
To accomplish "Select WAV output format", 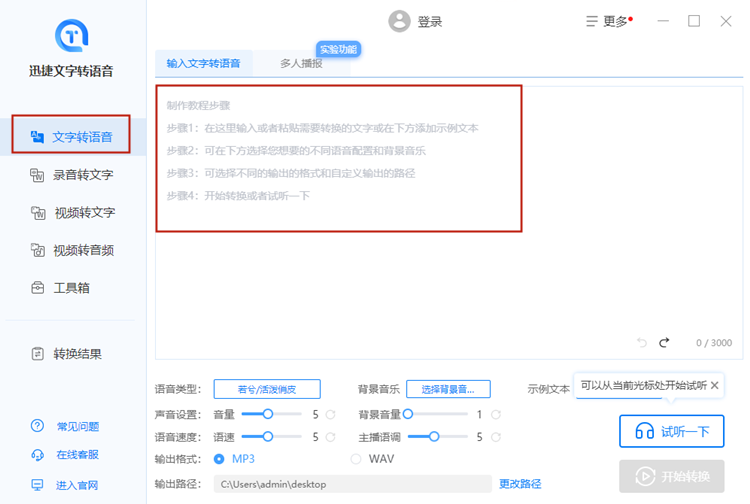I will tap(373, 459).
